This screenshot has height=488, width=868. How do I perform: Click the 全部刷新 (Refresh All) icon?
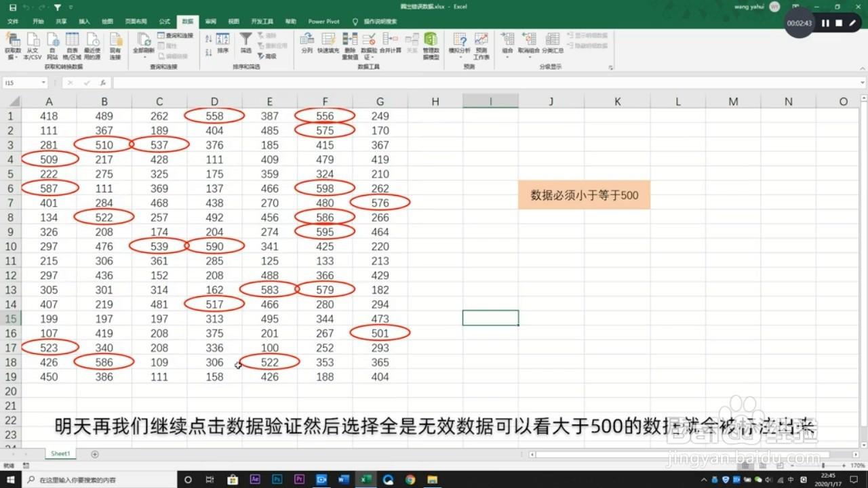pos(144,41)
